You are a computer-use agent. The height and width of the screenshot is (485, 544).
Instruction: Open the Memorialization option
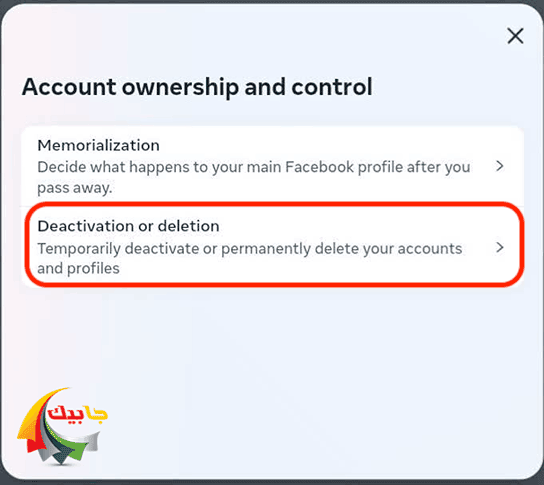click(272, 167)
